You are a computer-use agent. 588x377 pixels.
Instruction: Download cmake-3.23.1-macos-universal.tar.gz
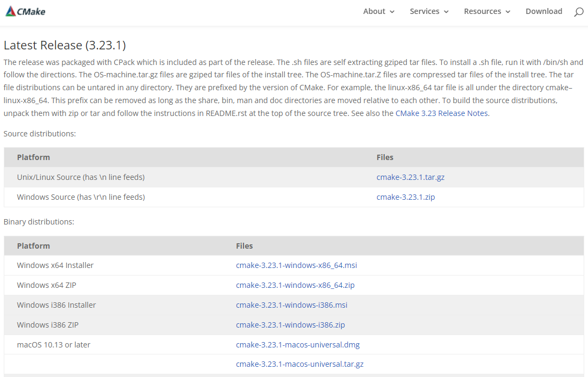(299, 364)
